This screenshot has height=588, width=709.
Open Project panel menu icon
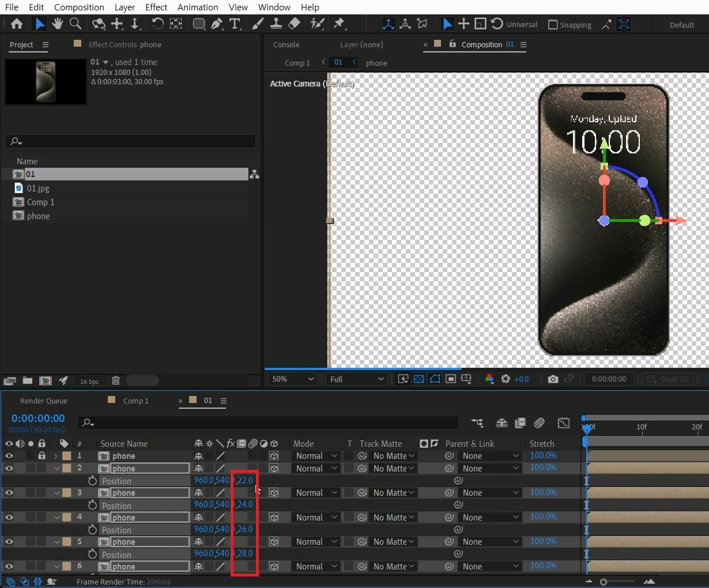tap(46, 45)
